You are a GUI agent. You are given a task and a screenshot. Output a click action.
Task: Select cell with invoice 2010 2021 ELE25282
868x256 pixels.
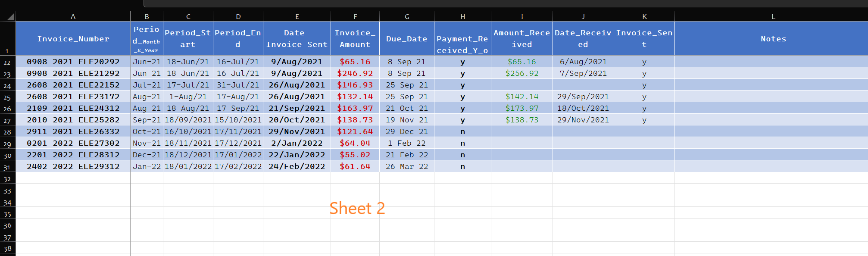coord(73,120)
